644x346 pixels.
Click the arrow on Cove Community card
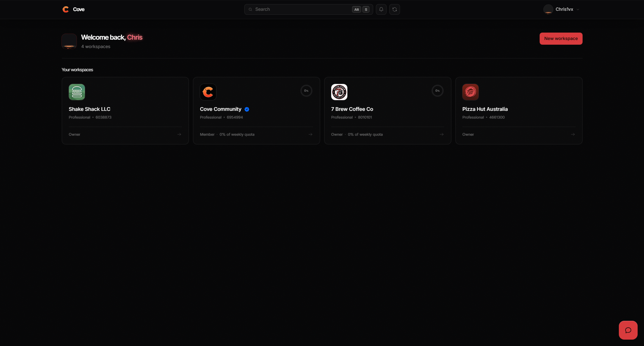pos(310,134)
